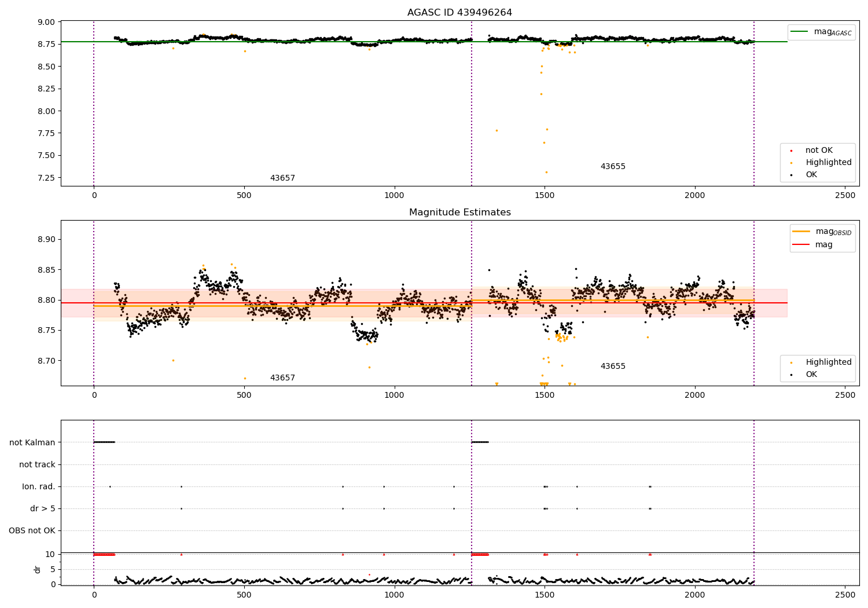Click the 'OBS not OK' axis label

tap(32, 530)
